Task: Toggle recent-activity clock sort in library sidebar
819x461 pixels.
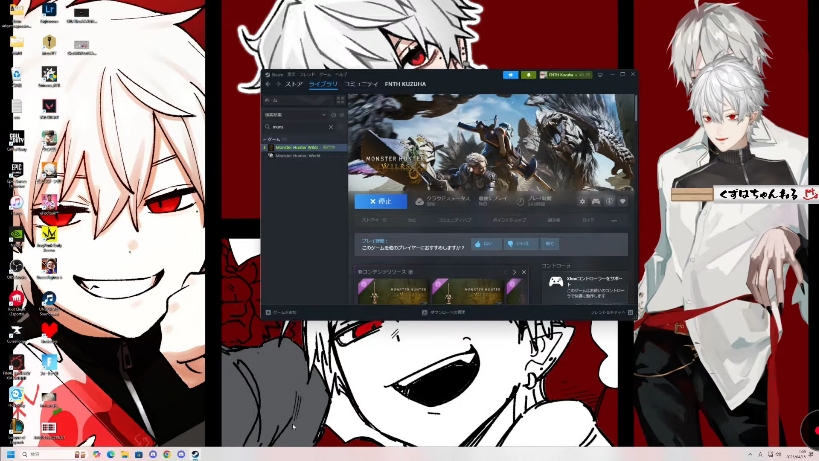Action: pyautogui.click(x=333, y=114)
